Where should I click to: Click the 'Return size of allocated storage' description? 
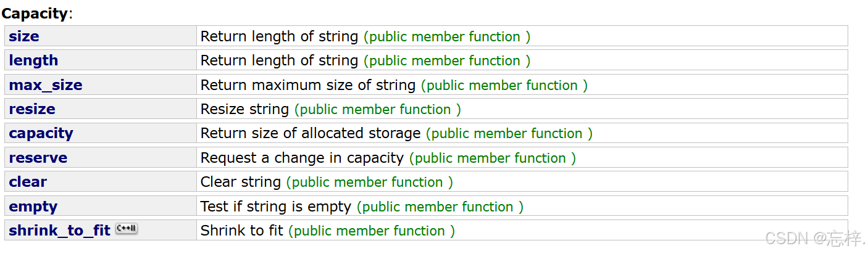[x=311, y=133]
